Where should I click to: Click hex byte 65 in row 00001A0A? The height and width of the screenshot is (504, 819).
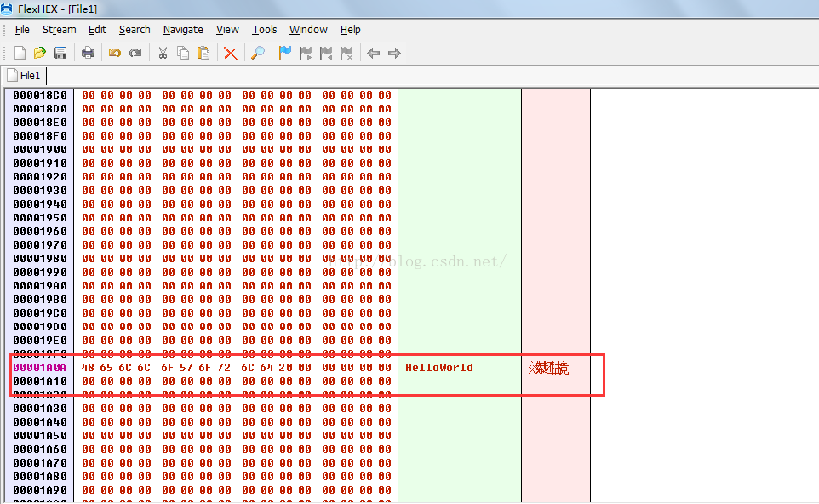click(106, 368)
